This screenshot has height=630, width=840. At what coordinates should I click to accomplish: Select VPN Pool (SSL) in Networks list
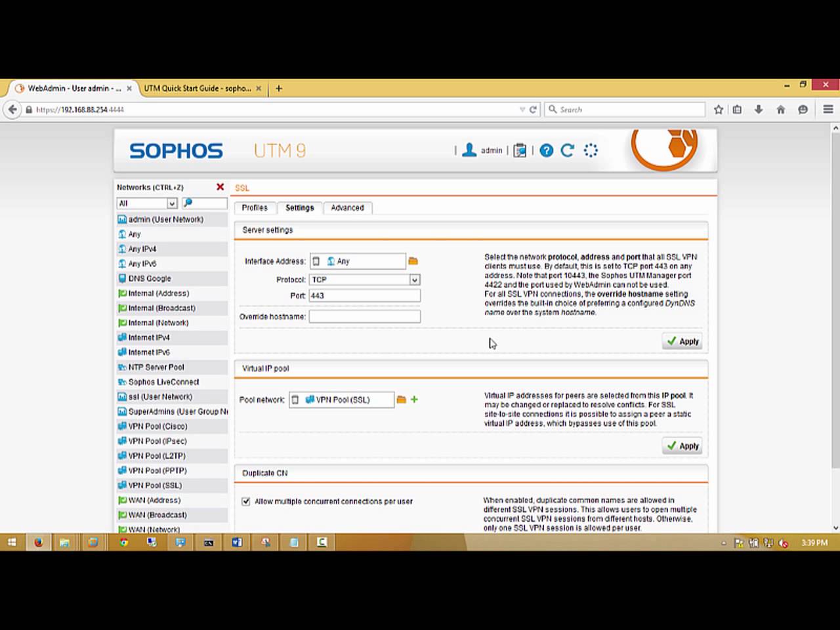point(172,485)
